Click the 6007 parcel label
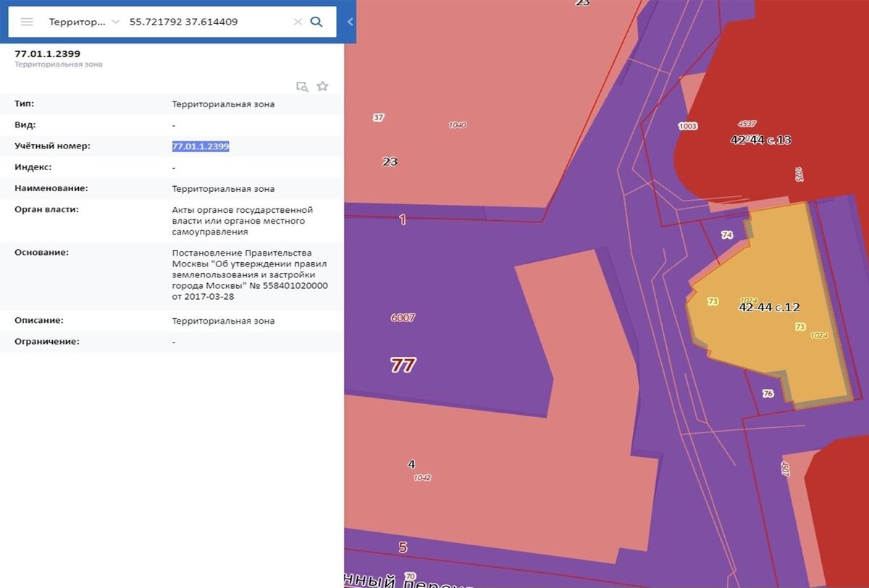This screenshot has width=869, height=588. [x=403, y=317]
